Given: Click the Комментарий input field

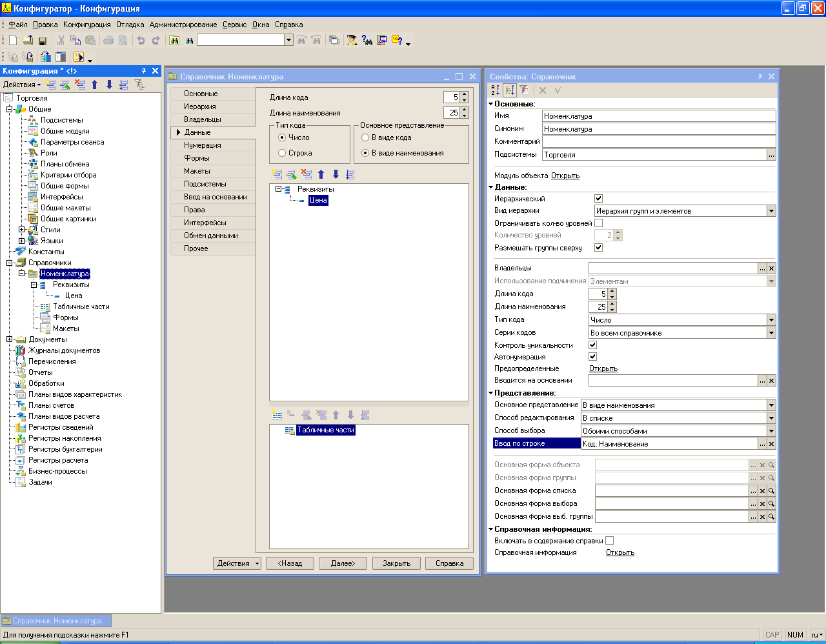Looking at the screenshot, I should [659, 142].
